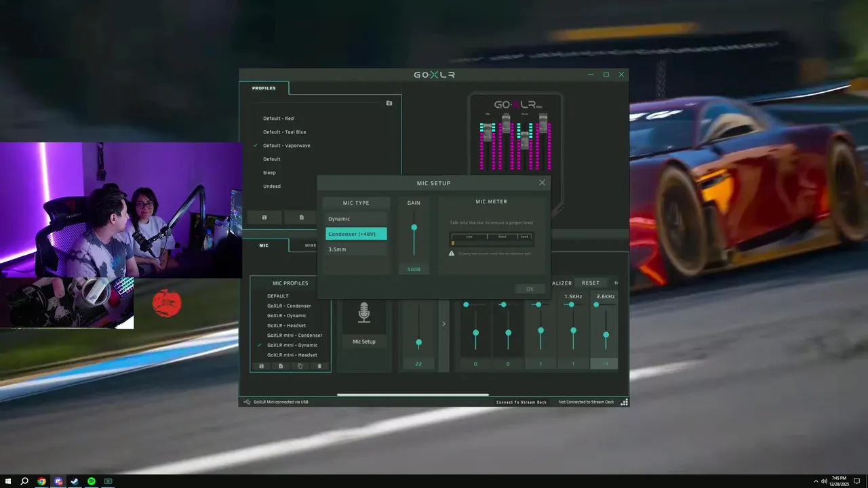The image size is (868, 488).
Task: Select GoXLR - Condenser mic profile
Action: [289, 306]
